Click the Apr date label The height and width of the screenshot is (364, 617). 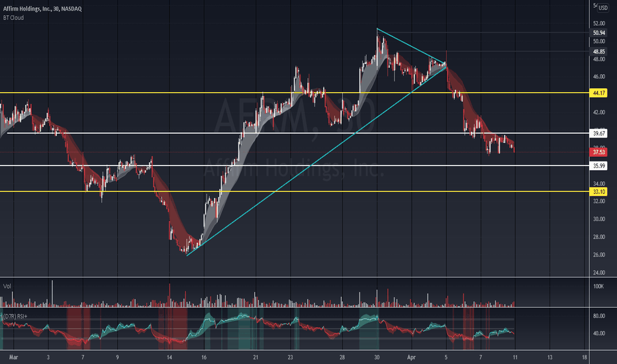411,357
